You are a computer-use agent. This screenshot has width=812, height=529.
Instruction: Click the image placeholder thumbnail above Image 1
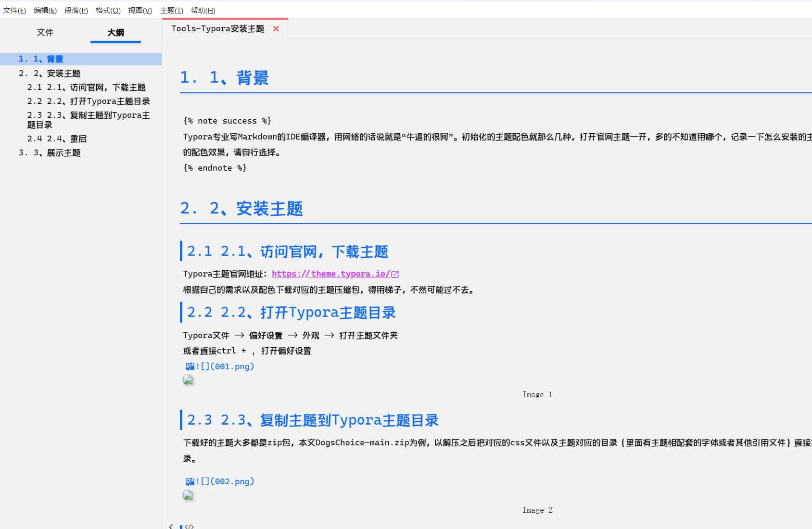point(188,380)
